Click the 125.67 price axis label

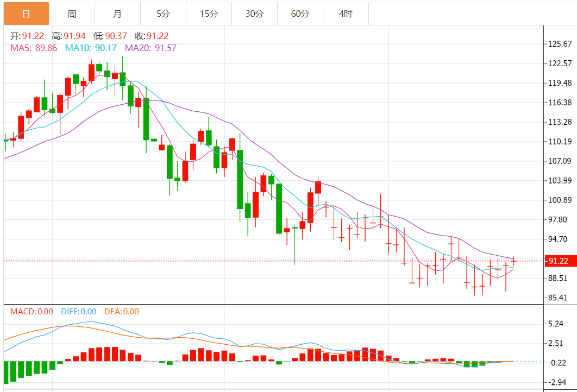(560, 44)
